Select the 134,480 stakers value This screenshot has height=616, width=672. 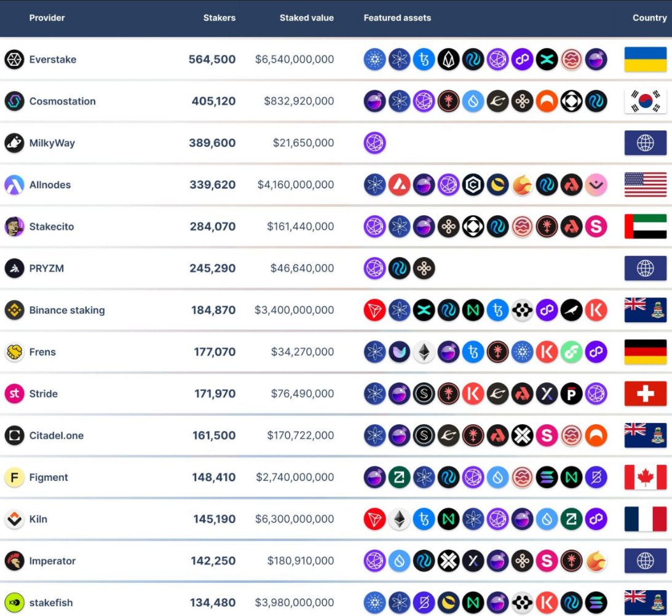213,602
